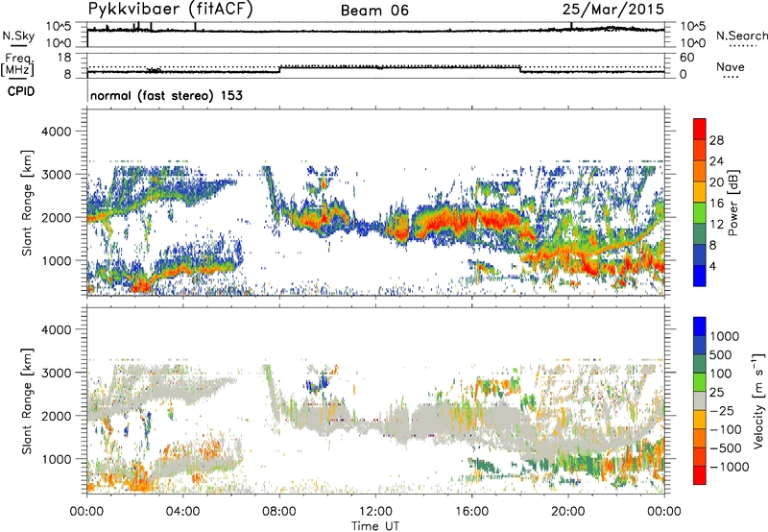The width and height of the screenshot is (768, 532).
Task: Click the 'Time UT' axis label
Action: pos(375,526)
